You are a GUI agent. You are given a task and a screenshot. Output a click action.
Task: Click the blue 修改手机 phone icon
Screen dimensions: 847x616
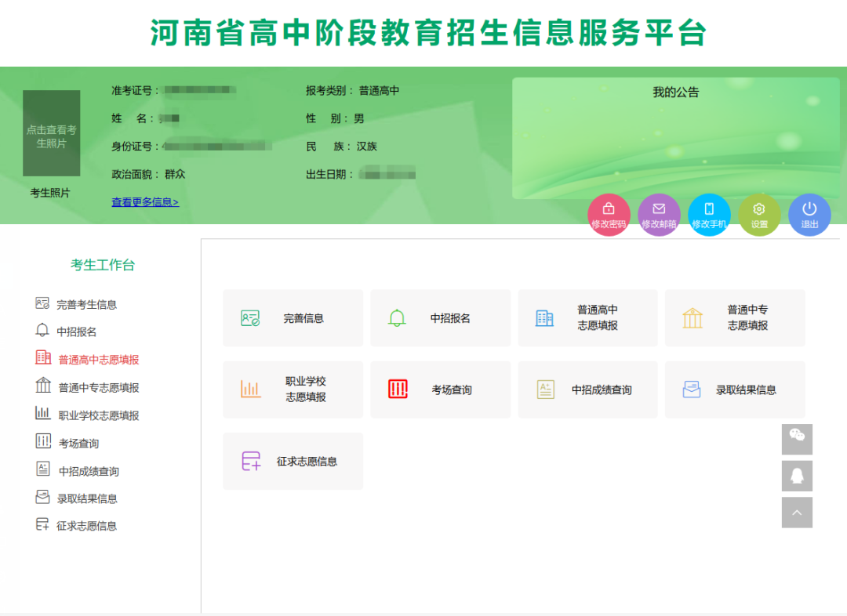click(709, 214)
